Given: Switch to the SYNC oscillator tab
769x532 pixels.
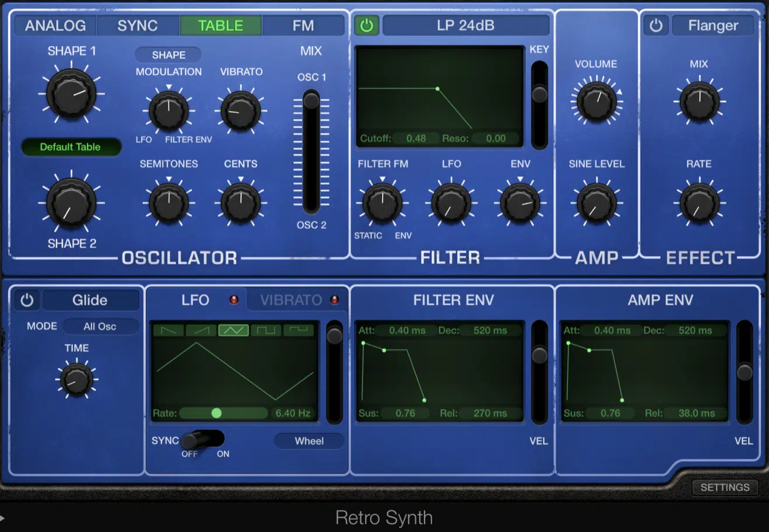Looking at the screenshot, I should tap(138, 26).
